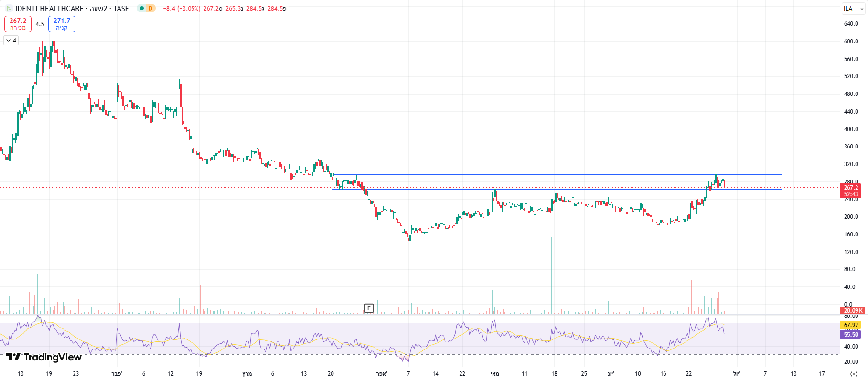
Task: Click the 400.0 price scale label
Action: [x=851, y=129]
